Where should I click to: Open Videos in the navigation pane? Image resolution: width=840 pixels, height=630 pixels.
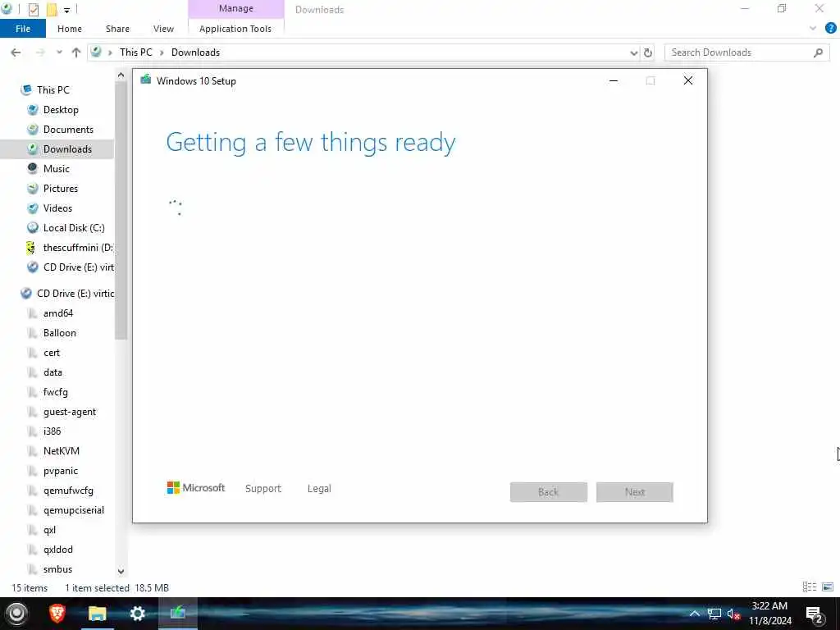57,208
